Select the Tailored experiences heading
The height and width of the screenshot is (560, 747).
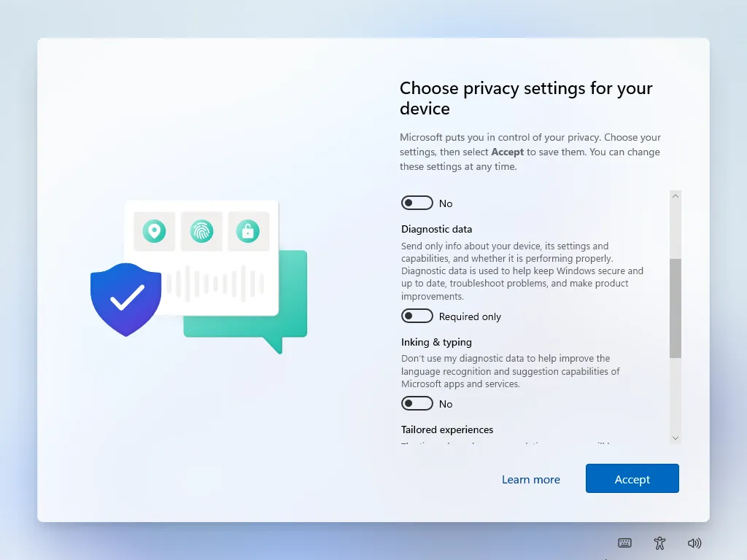pos(446,429)
